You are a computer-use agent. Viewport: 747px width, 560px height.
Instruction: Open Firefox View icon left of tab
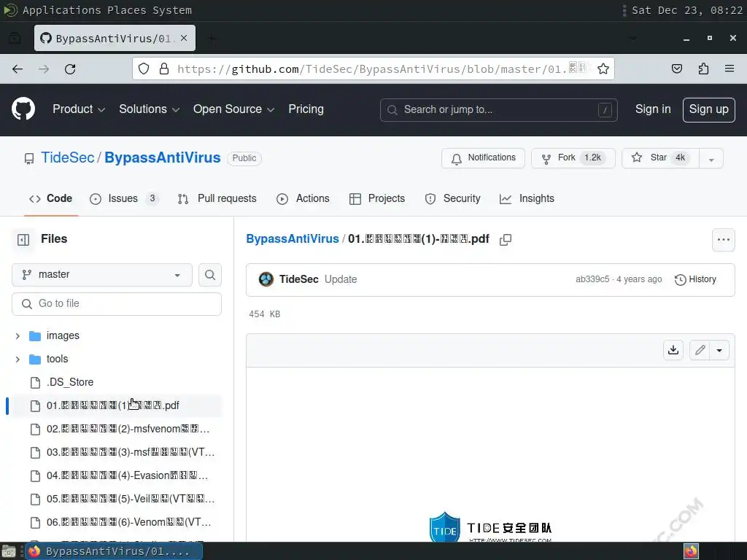point(15,38)
